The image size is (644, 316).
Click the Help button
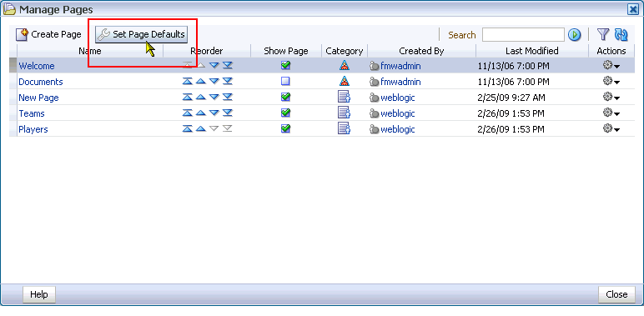(x=39, y=294)
